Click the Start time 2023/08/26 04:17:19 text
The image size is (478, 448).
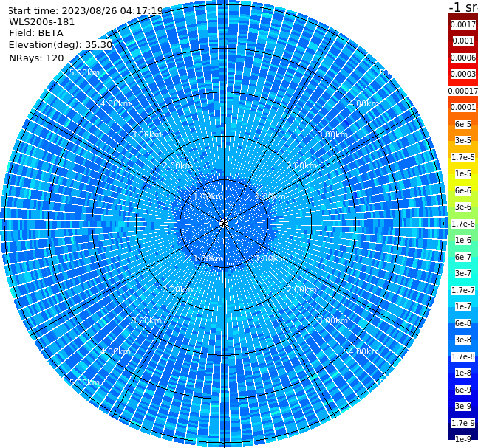[x=85, y=11]
